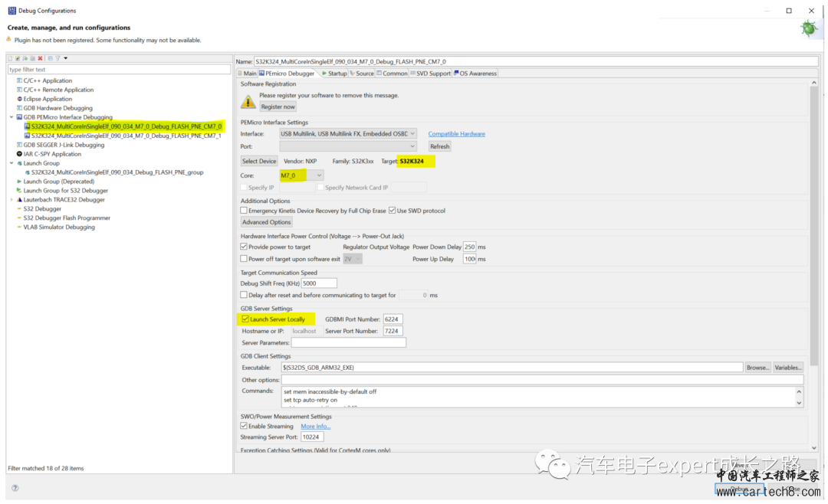This screenshot has height=504, width=828.
Task: Click the IAR C-SPY Application icon
Action: (19, 154)
